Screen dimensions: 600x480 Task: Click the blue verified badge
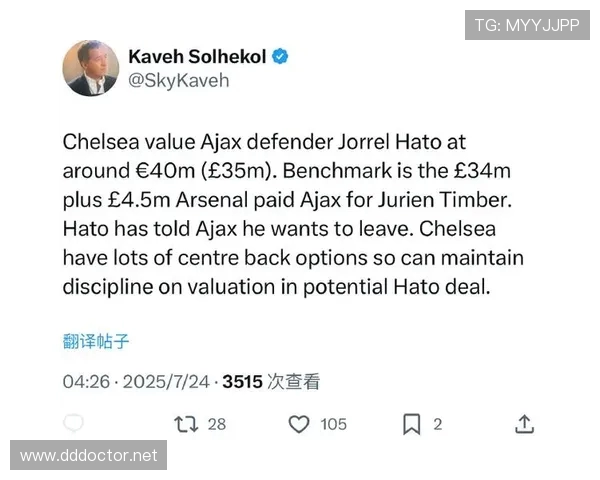[x=281, y=57]
